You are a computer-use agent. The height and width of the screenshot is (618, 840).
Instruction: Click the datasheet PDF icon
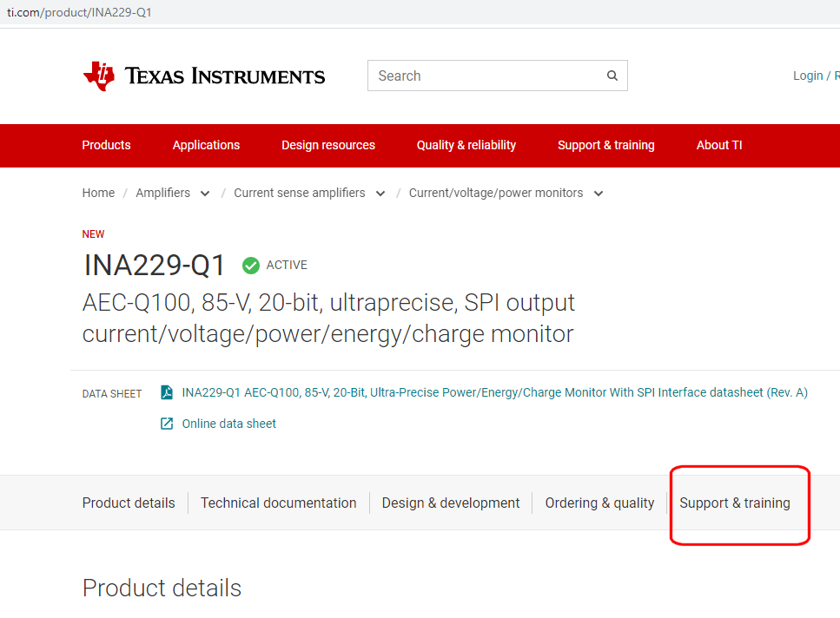click(x=167, y=392)
